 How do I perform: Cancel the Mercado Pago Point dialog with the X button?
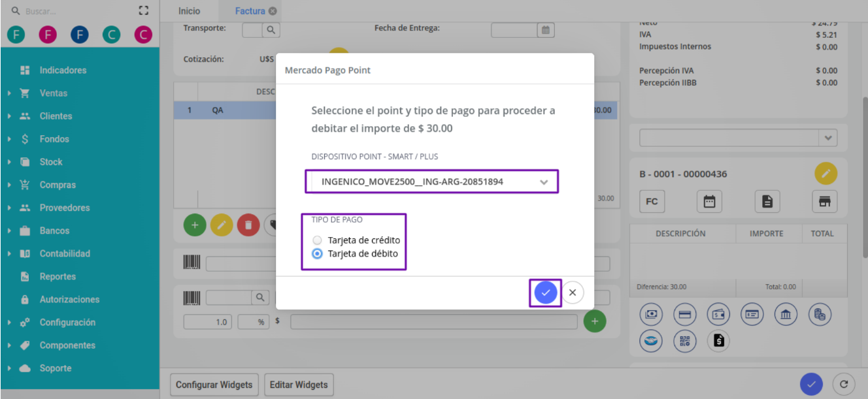[573, 293]
